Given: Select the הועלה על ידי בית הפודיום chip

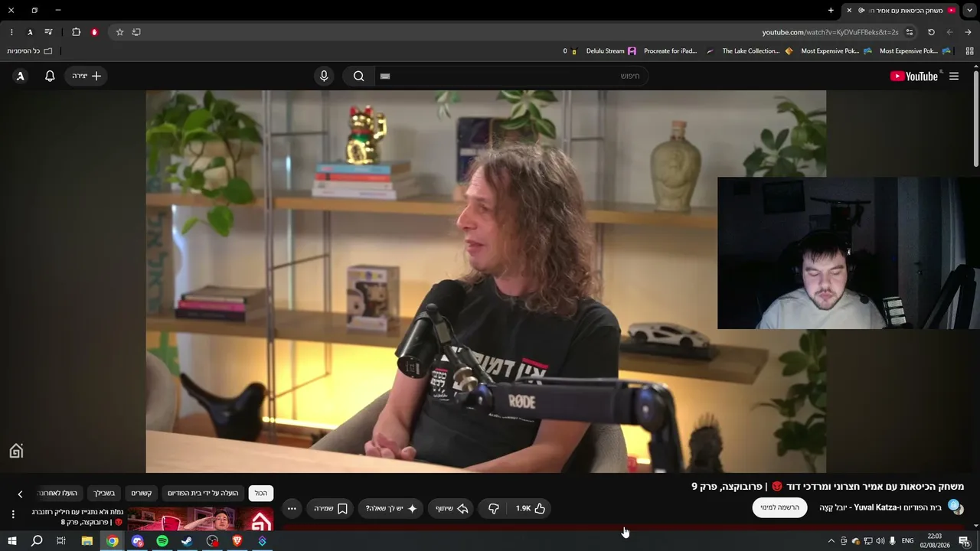Looking at the screenshot, I should 204,494.
